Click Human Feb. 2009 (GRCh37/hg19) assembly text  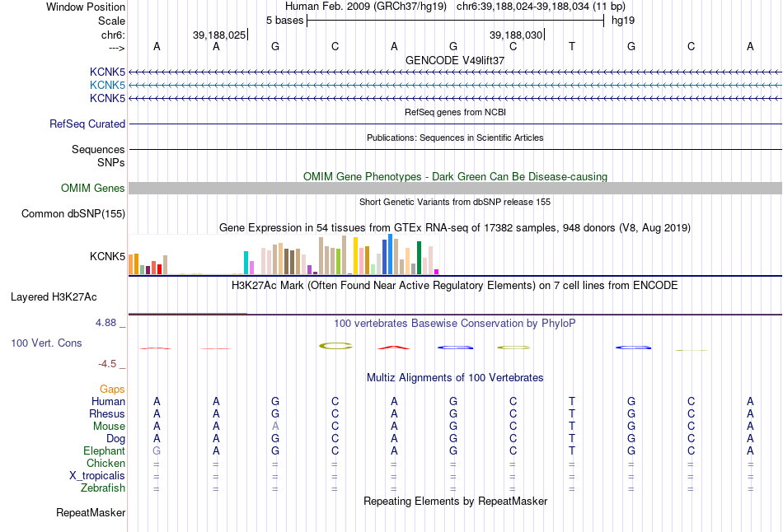coord(366,7)
